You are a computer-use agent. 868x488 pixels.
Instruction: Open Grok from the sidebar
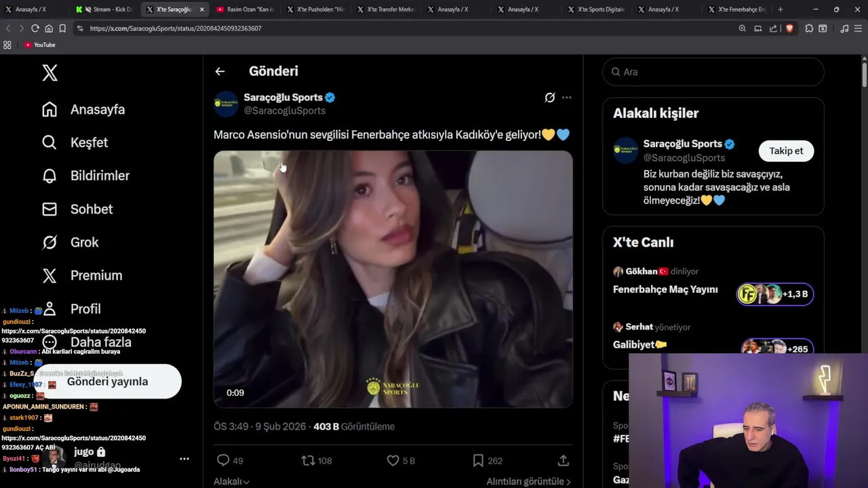pos(70,242)
